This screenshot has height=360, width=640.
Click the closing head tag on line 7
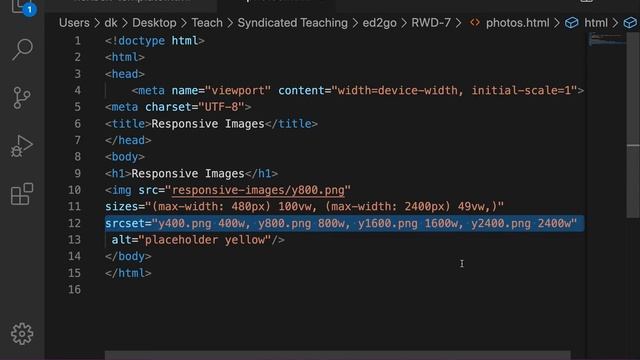[x=128, y=140]
